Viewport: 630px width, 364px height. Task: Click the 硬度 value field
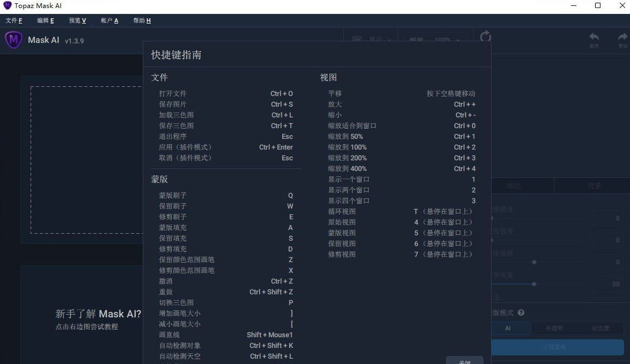607,218
